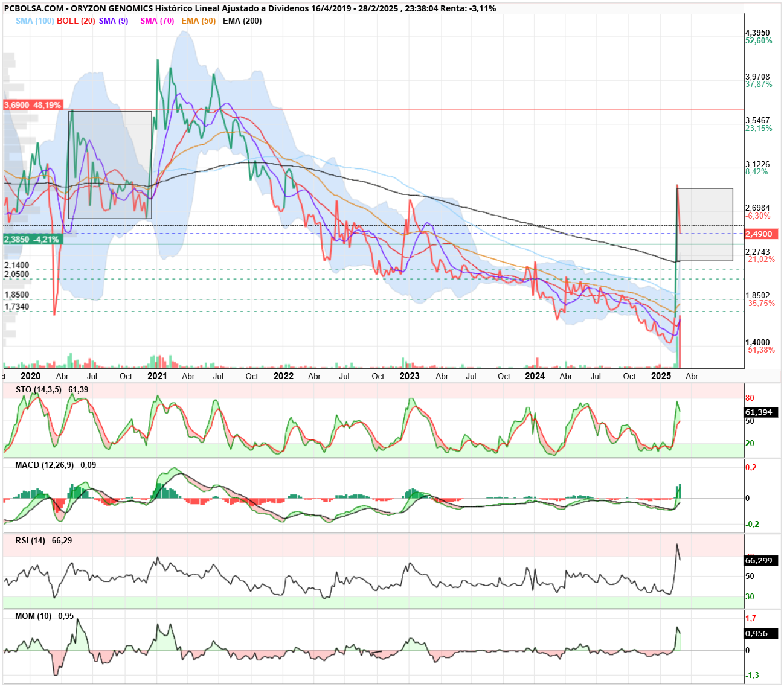Click the gray projection rectangle near 2025
Screen dimensions: 784x687
click(x=705, y=225)
